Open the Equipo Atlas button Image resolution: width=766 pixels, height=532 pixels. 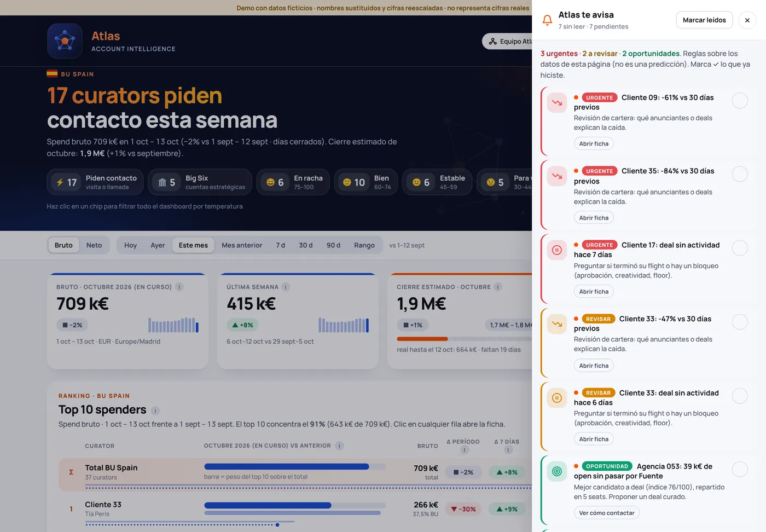click(x=508, y=41)
